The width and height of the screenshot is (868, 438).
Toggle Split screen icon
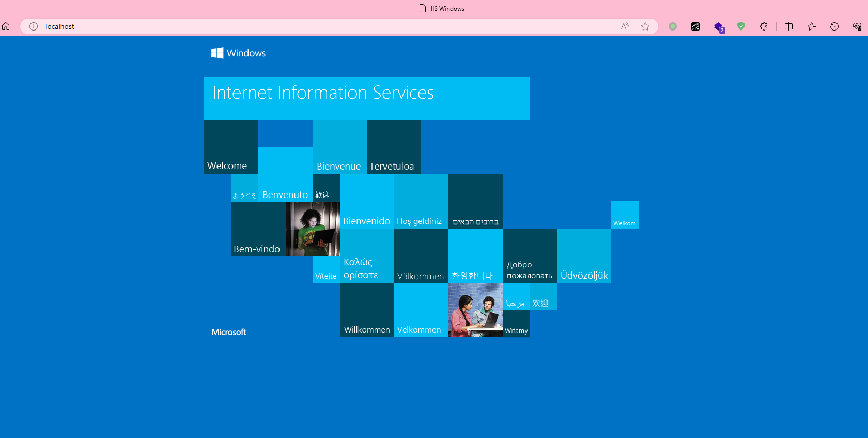tap(788, 26)
